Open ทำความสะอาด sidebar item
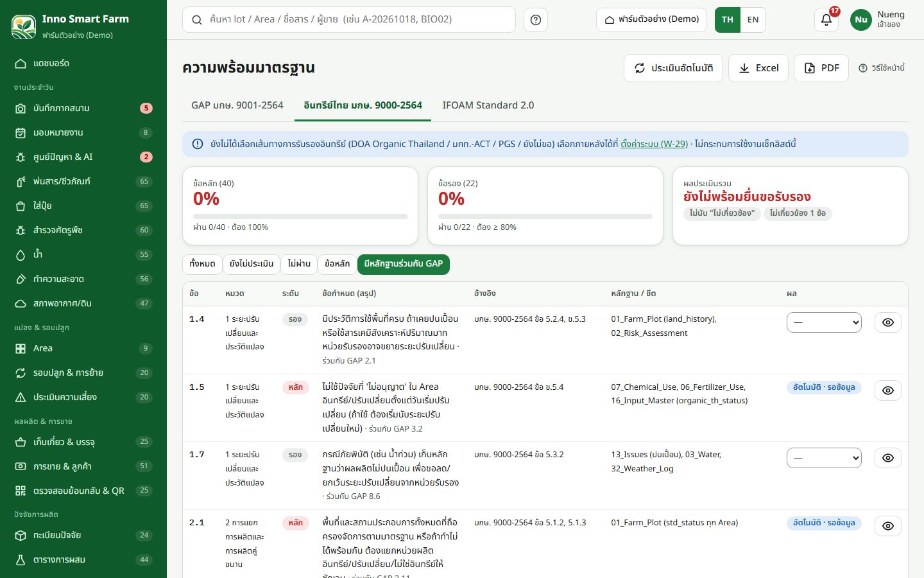 [83, 279]
